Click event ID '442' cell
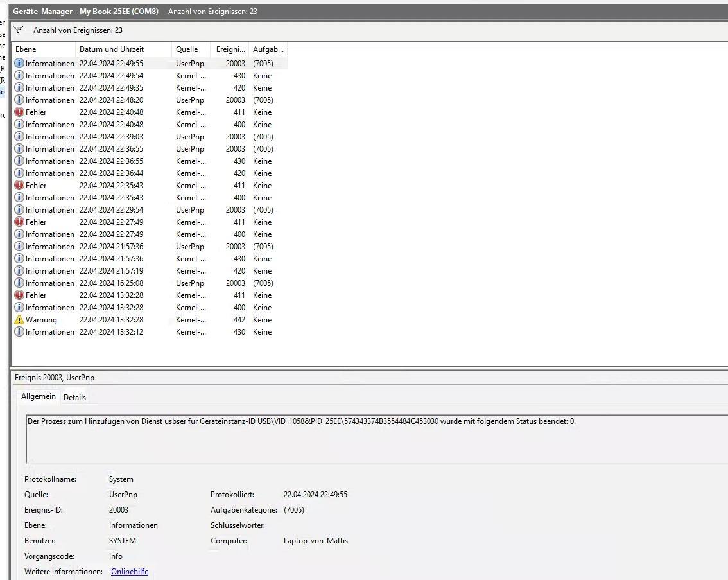Screen dimensions: 728x580 pos(239,320)
